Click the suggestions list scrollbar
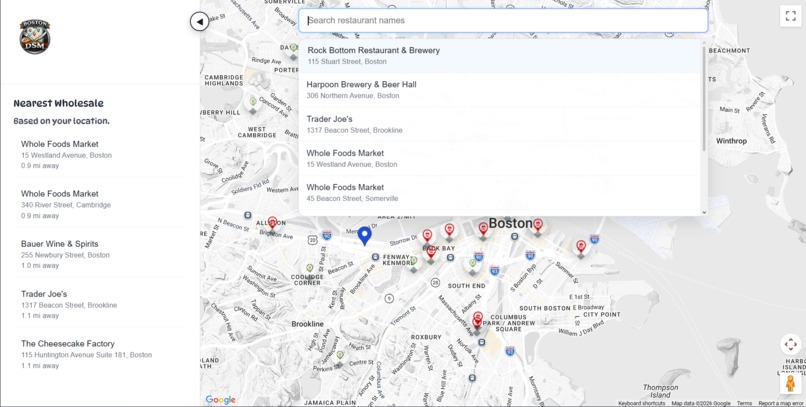This screenshot has height=407, width=806. 704,98
